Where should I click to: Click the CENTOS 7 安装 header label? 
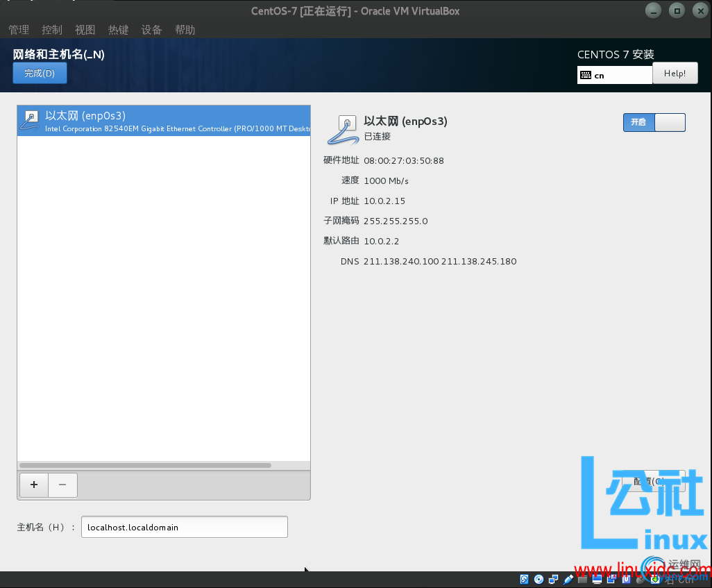tap(616, 55)
